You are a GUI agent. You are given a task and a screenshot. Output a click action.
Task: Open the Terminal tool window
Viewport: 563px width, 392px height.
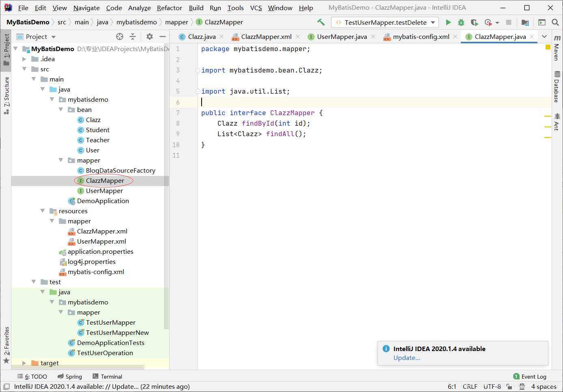click(107, 377)
